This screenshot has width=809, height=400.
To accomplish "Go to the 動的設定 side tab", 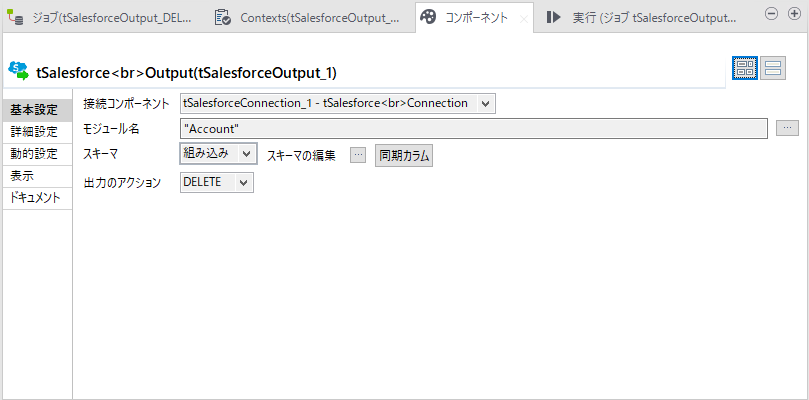I will click(35, 154).
